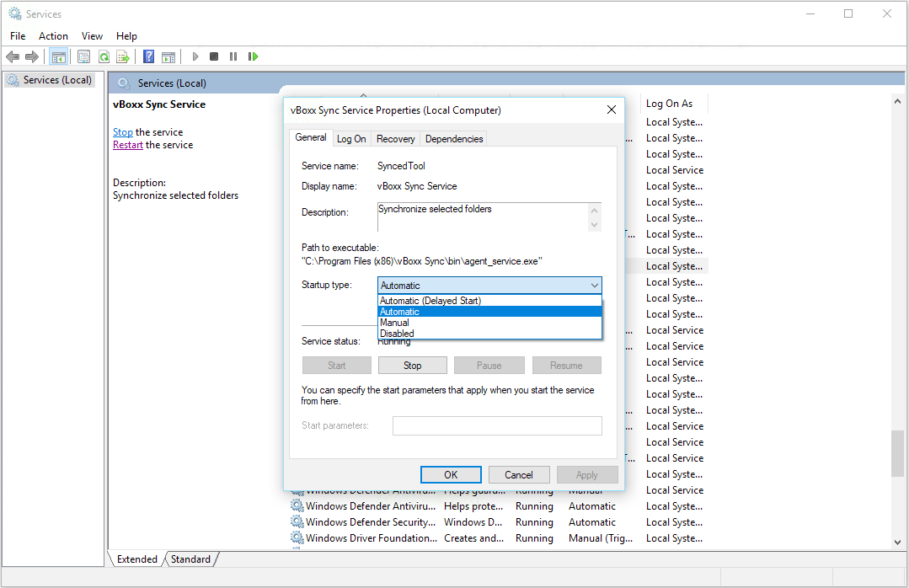Click gear icon beside Windows Driver Foundation row
The image size is (909, 588).
pos(297,538)
